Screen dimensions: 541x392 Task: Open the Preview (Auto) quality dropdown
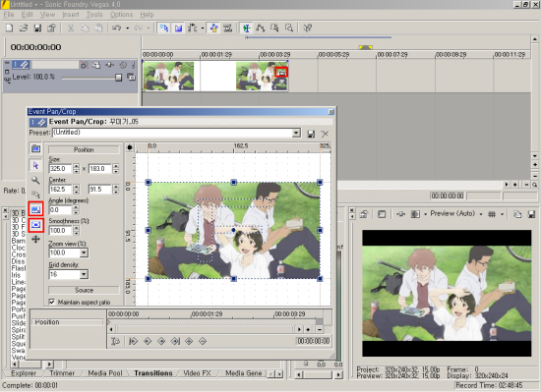pos(481,214)
